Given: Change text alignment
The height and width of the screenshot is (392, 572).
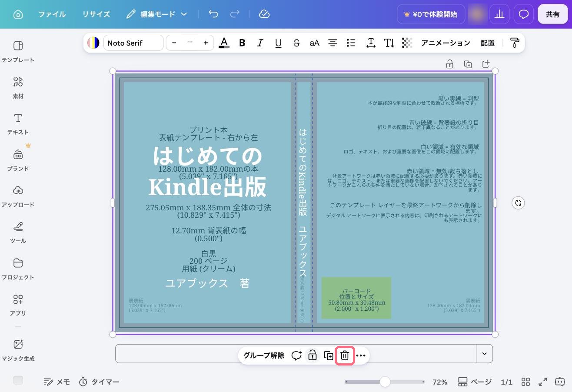Looking at the screenshot, I should (x=333, y=43).
